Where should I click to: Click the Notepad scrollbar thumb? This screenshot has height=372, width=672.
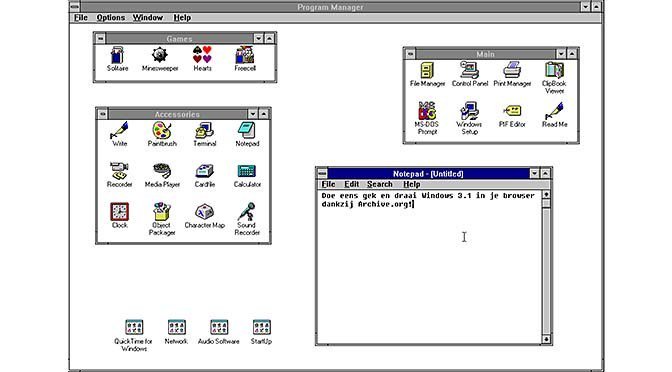(x=546, y=204)
